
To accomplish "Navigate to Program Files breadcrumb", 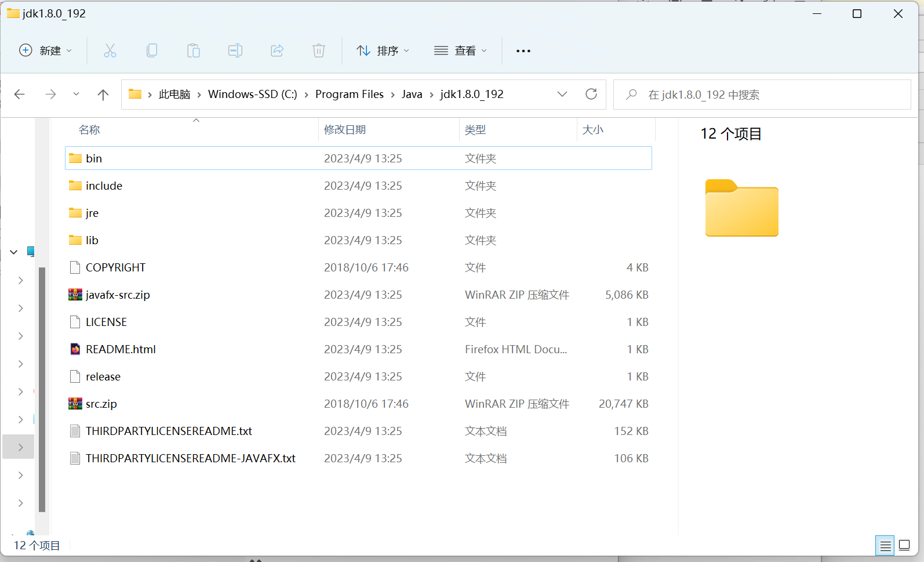I will 350,95.
